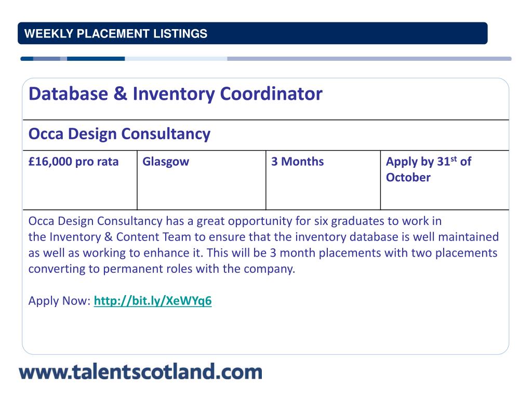Click the www.talentscotland.com website address
This screenshot has width=532, height=399.
point(140,372)
